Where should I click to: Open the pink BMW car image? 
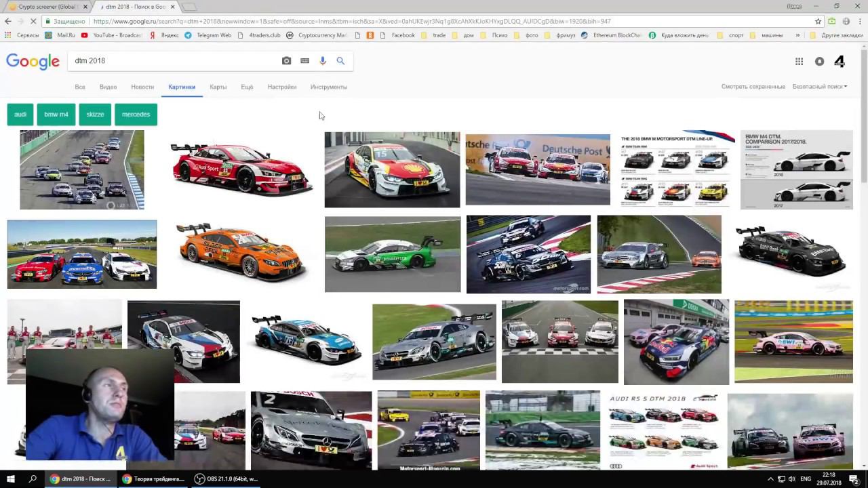point(793,342)
